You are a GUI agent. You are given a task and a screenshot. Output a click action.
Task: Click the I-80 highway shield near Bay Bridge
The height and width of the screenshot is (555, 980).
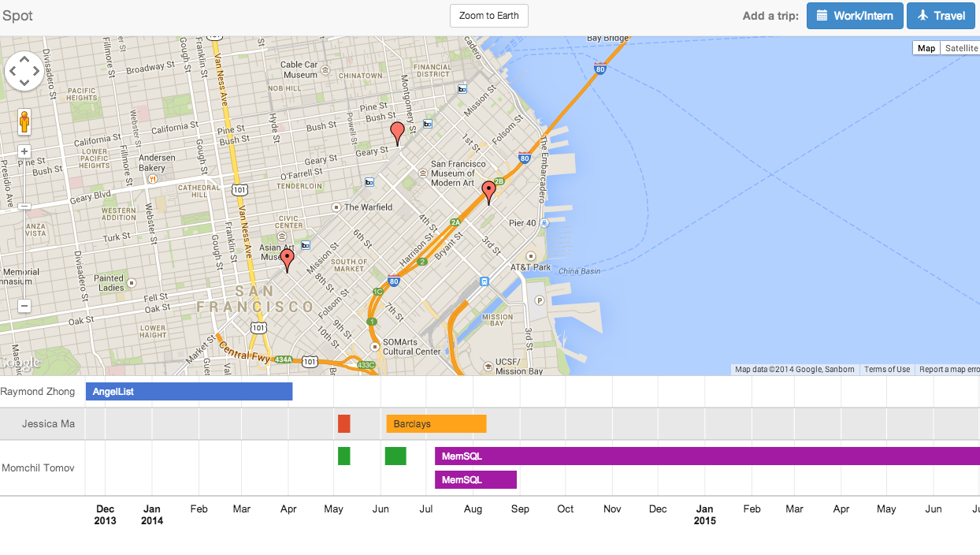tap(600, 69)
